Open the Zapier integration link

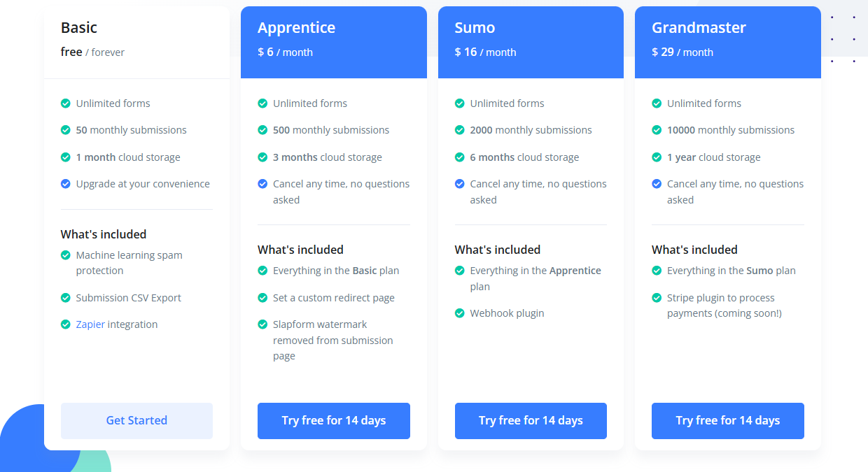point(90,324)
